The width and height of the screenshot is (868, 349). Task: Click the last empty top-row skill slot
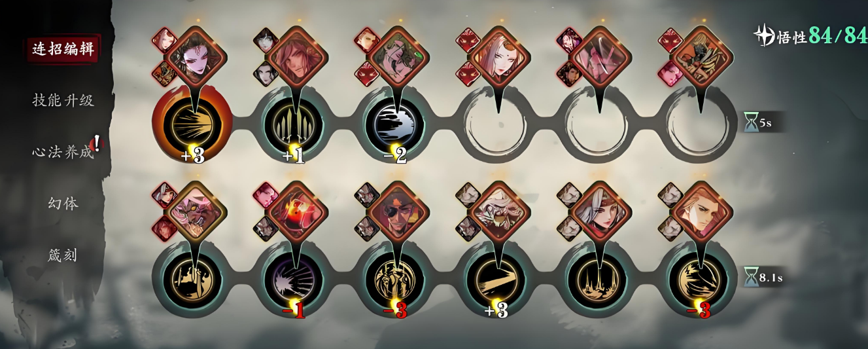coord(698,126)
